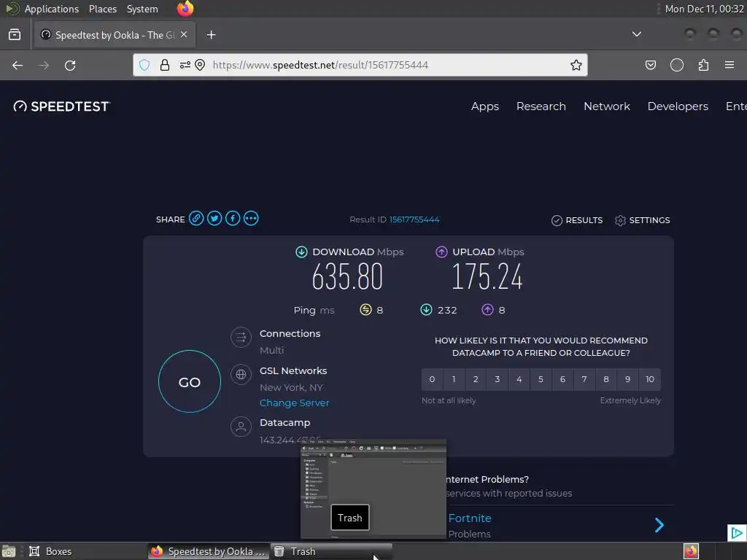Image resolution: width=747 pixels, height=560 pixels.
Task: Open the Network navigation menu
Action: (607, 106)
